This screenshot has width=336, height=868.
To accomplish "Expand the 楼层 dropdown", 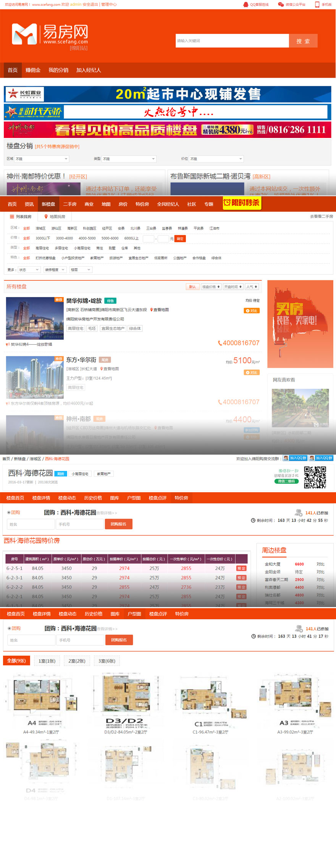I will (x=81, y=270).
